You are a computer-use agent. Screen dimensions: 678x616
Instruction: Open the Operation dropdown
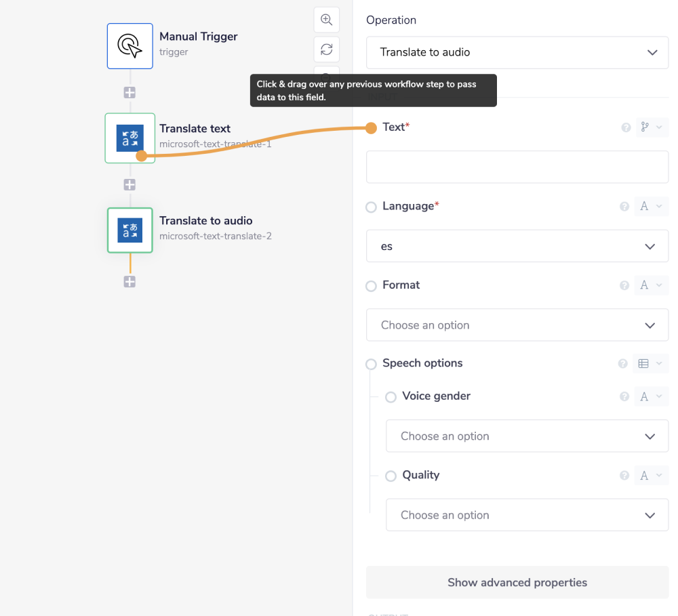point(517,52)
